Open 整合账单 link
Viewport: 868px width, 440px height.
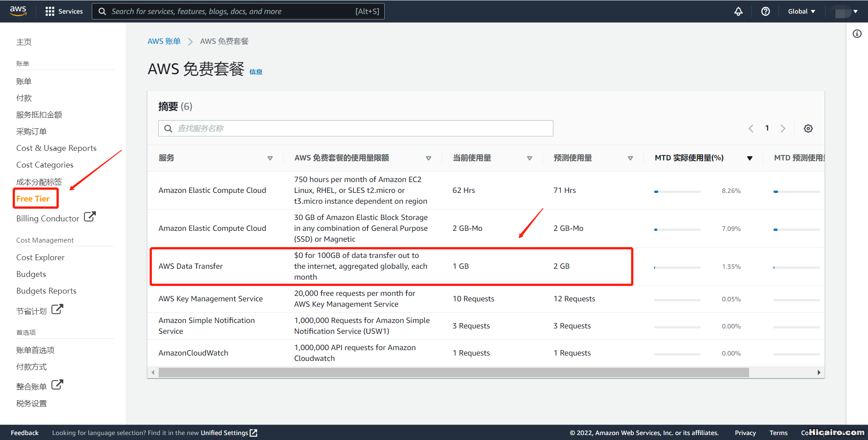(x=32, y=387)
